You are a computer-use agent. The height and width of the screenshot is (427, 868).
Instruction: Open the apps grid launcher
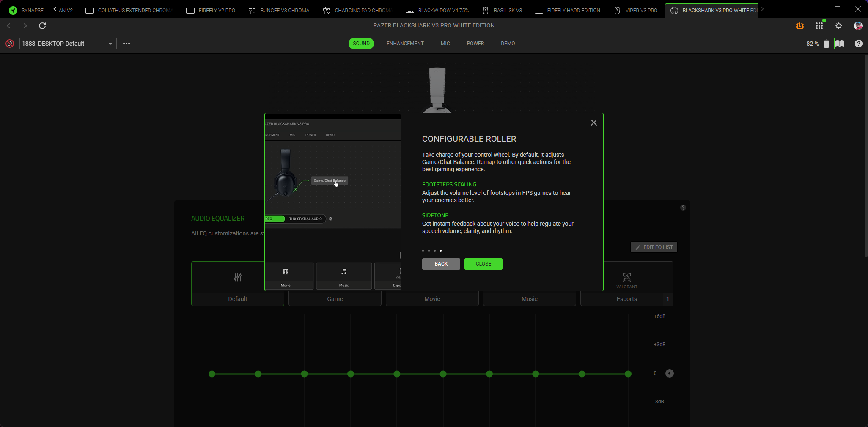click(x=819, y=26)
